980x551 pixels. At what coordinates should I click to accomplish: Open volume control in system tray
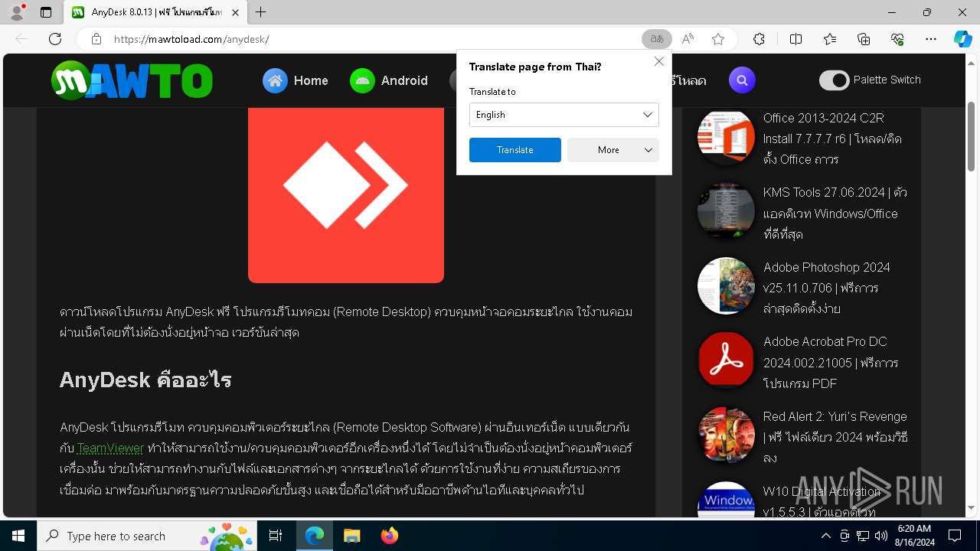pos(881,536)
